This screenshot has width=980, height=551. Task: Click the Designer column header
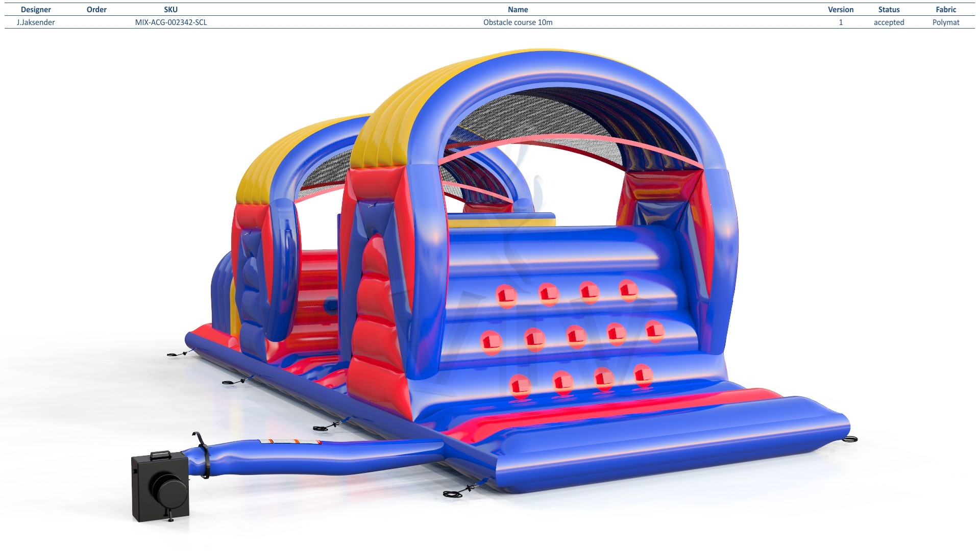(36, 10)
